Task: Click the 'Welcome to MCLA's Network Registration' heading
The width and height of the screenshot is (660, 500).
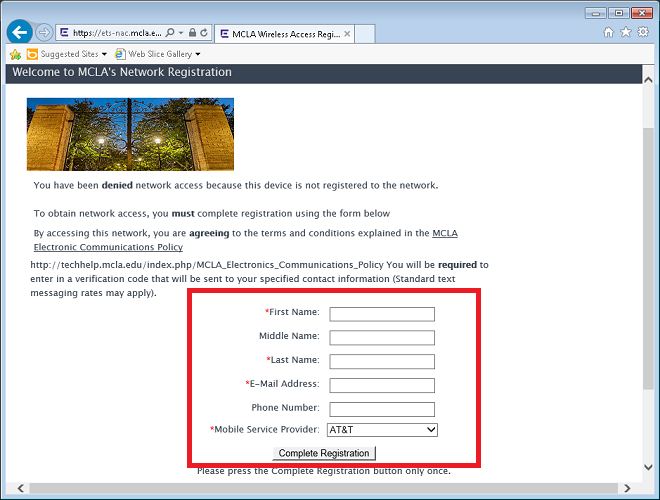Action: [122, 72]
